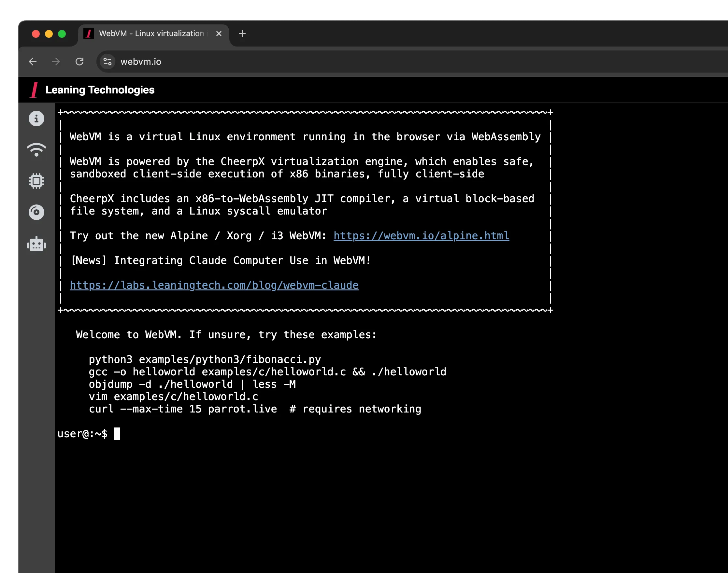Reload the webvm.io page

[79, 62]
